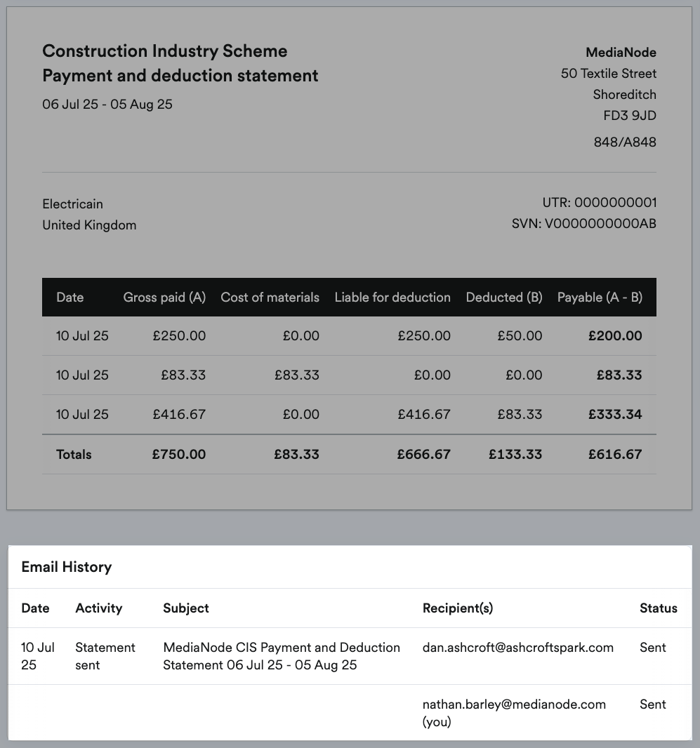Click the nathan.barley@medianode.com recipient email
Viewport: 700px width, 748px height.
coord(514,704)
